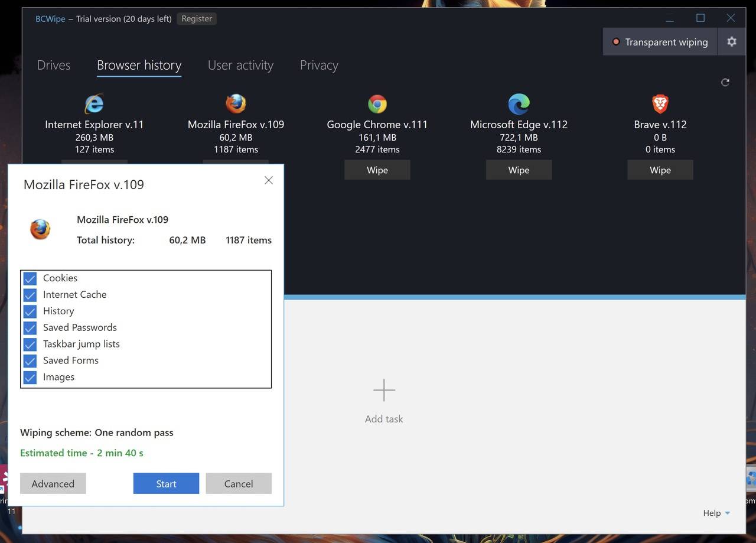
Task: Wipe Brave browser history
Action: pos(660,170)
